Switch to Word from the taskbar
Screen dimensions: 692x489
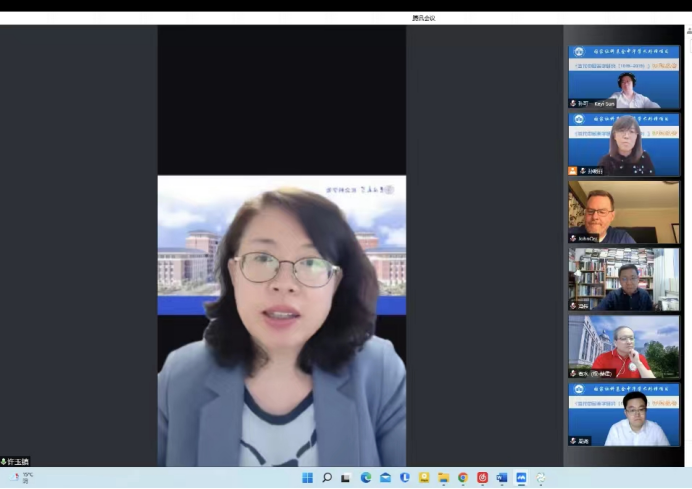[x=501, y=478]
